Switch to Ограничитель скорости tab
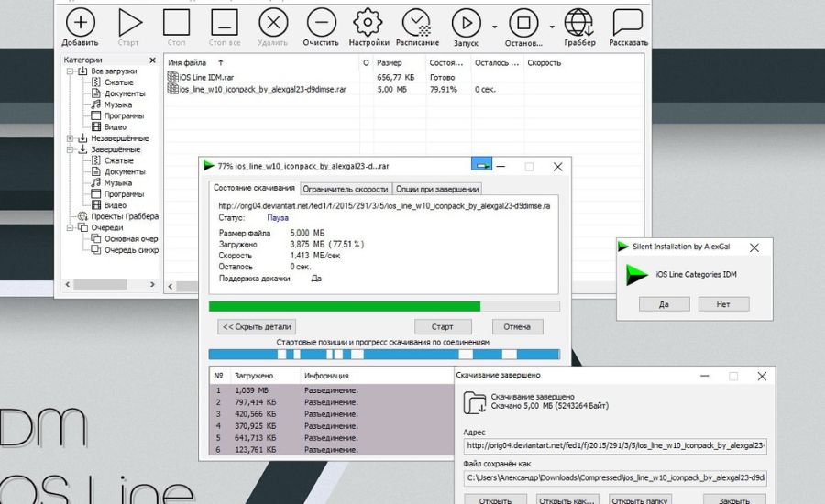 point(346,189)
